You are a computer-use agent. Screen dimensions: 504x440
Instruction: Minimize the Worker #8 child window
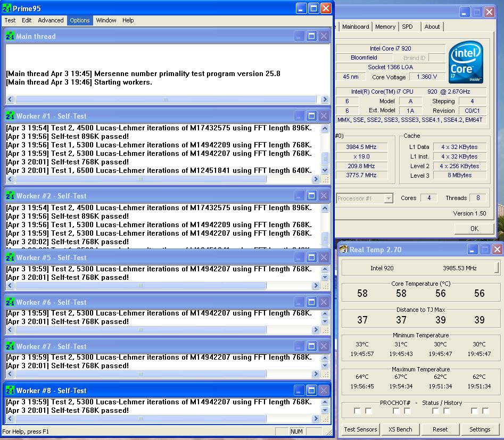[299, 390]
